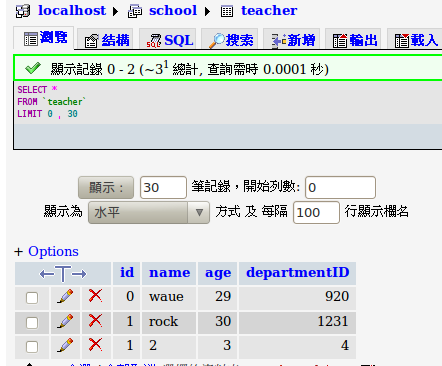Toggle the full texts arrow header ←T→
This screenshot has width=442, height=366.
[x=63, y=274]
